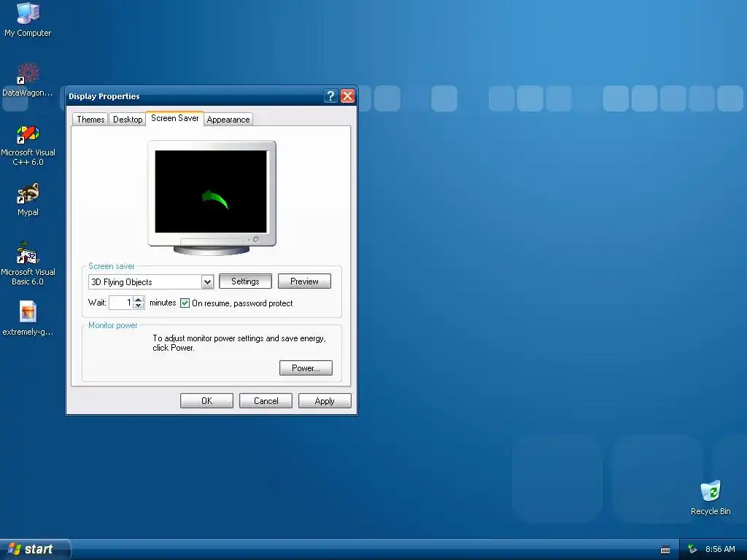This screenshot has height=560, width=747.
Task: Open the My Computer desktop icon
Action: click(28, 19)
